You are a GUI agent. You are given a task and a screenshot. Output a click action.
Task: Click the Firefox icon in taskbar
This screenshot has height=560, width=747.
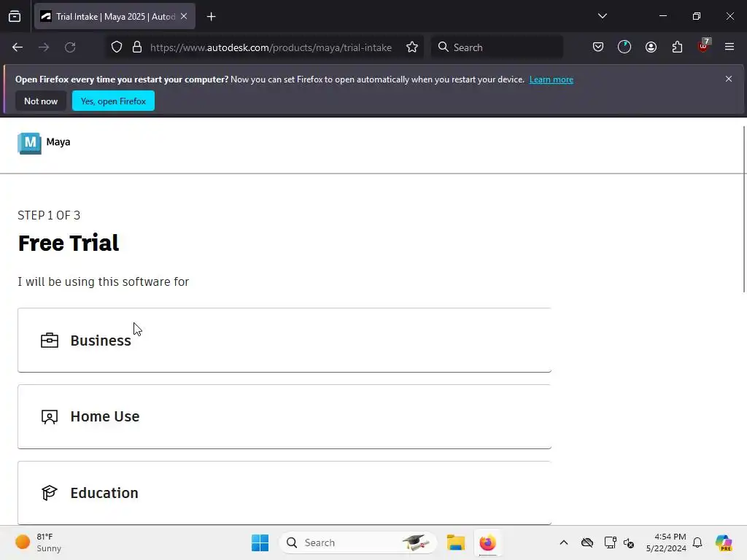(x=487, y=542)
